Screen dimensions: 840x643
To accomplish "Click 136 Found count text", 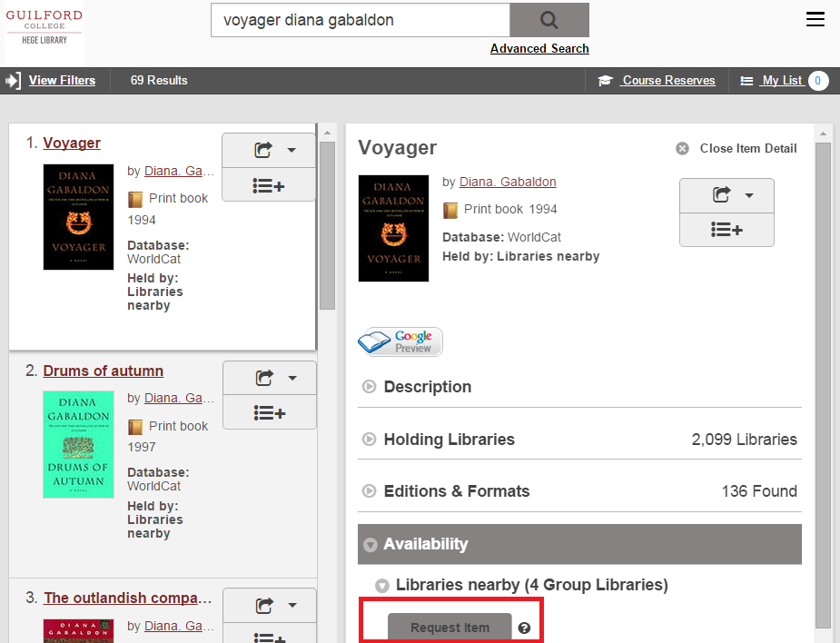I will (760, 491).
